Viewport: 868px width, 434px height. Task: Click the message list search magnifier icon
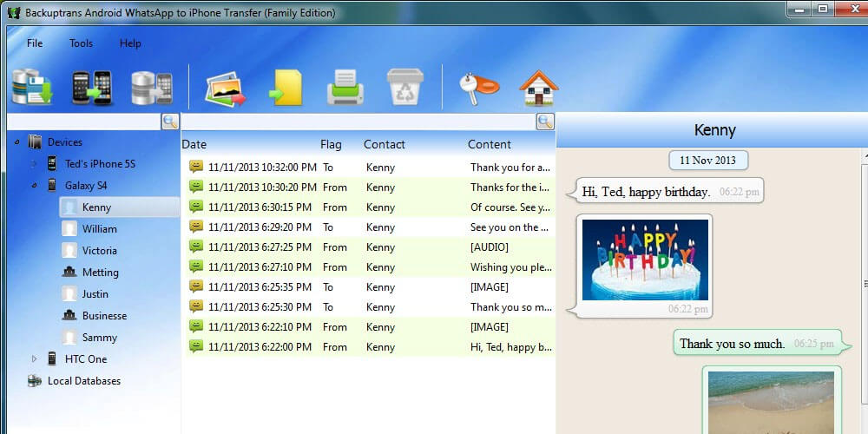546,122
